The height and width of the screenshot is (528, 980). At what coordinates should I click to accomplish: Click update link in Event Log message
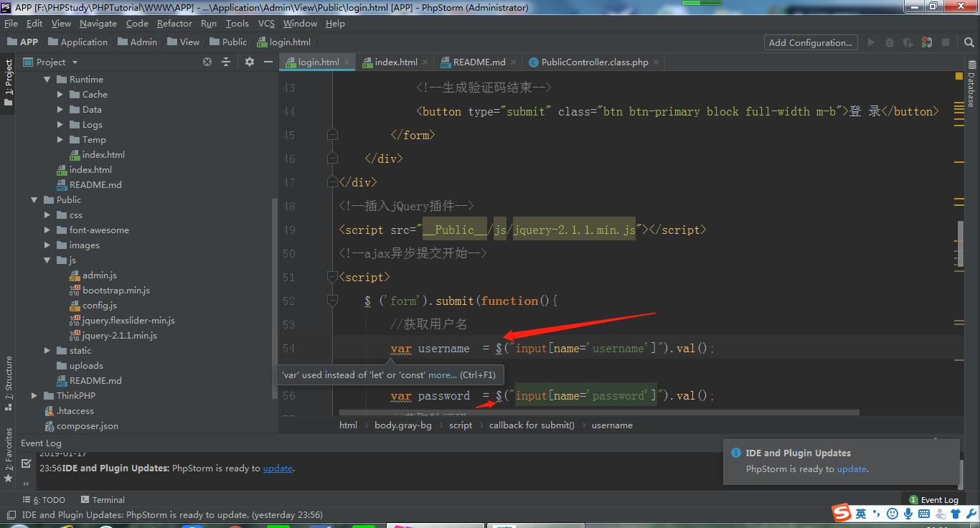tap(278, 468)
